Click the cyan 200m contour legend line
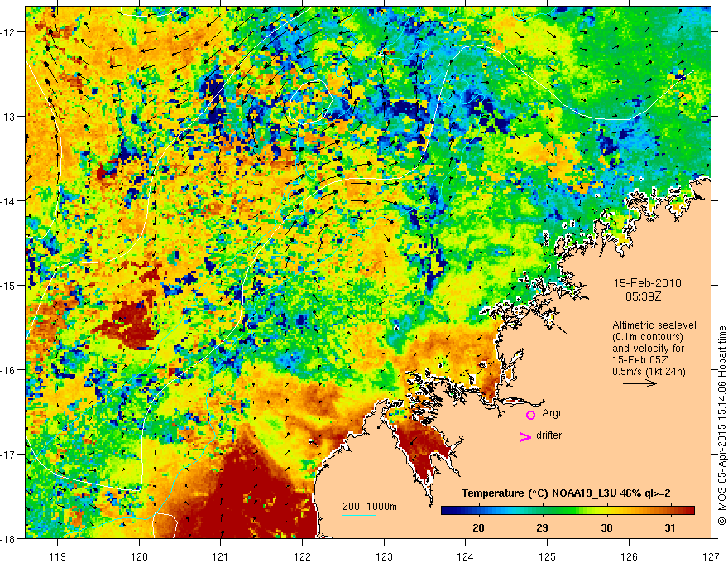The width and height of the screenshot is (728, 563). click(x=359, y=515)
